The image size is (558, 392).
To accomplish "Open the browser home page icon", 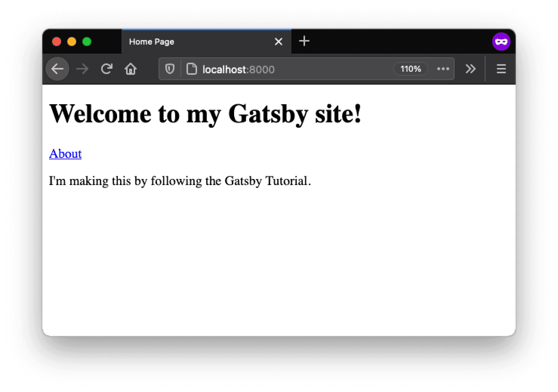I will [131, 69].
